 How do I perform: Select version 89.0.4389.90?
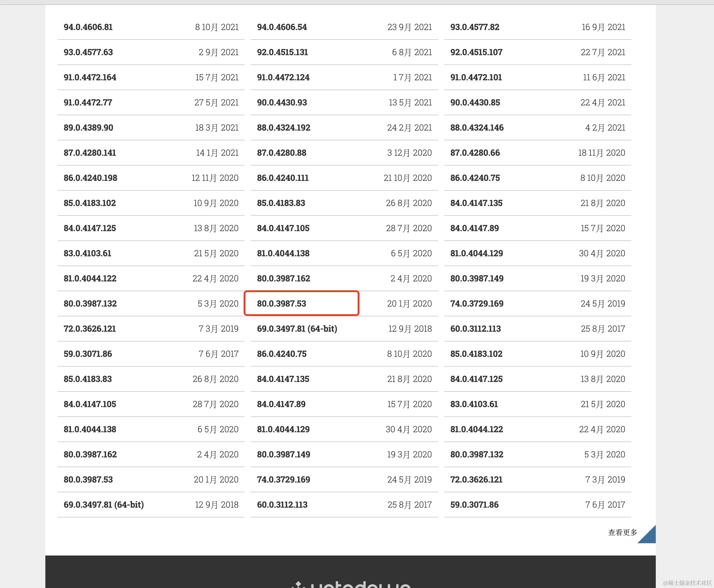88,128
